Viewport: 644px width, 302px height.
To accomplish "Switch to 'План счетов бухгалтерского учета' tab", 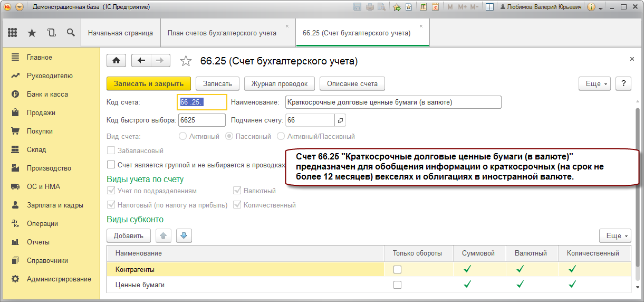I will click(222, 33).
